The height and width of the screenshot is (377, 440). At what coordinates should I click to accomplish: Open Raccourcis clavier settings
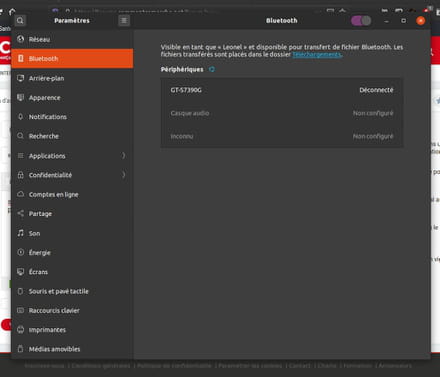click(x=72, y=310)
